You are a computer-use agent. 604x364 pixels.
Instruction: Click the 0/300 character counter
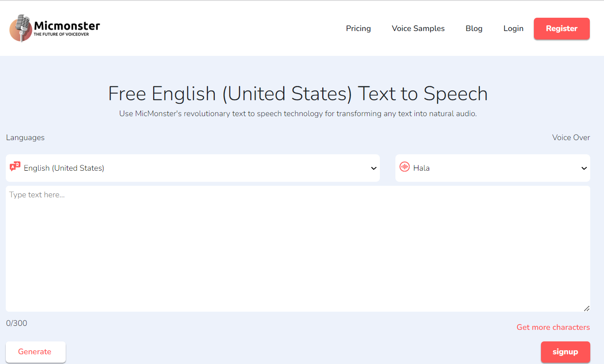click(x=16, y=323)
